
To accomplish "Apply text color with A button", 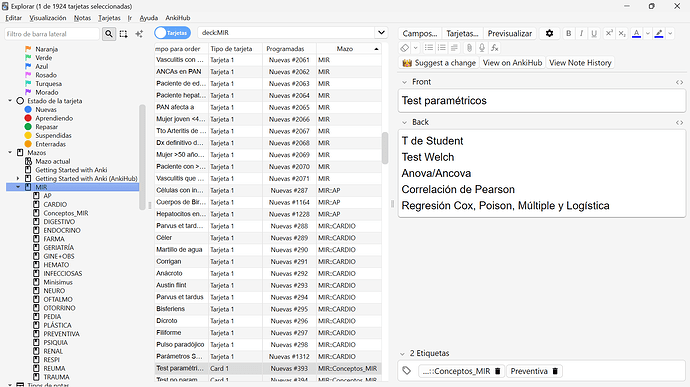I will click(636, 33).
